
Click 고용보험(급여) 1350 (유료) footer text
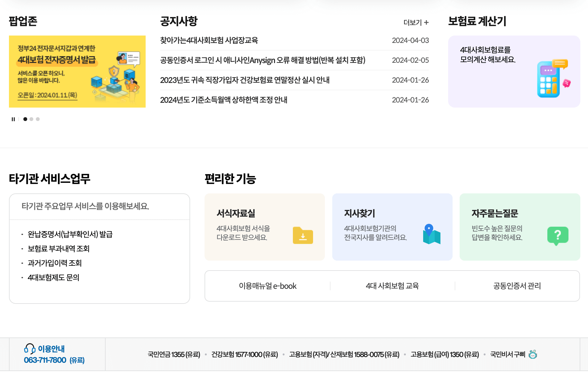[x=445, y=354]
